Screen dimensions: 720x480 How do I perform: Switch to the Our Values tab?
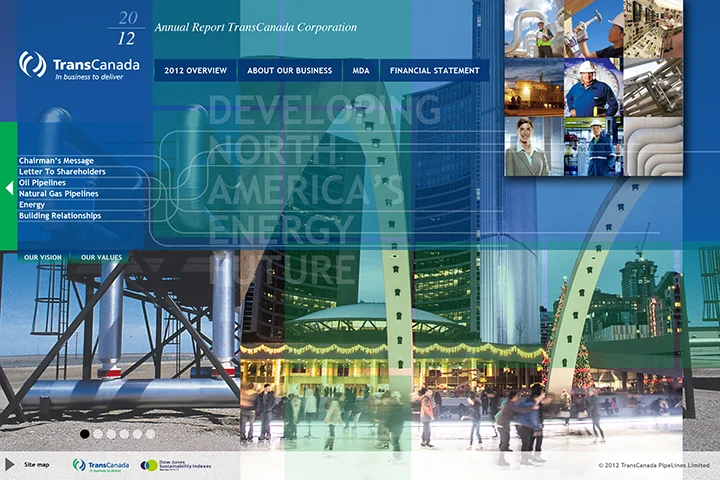click(x=101, y=257)
